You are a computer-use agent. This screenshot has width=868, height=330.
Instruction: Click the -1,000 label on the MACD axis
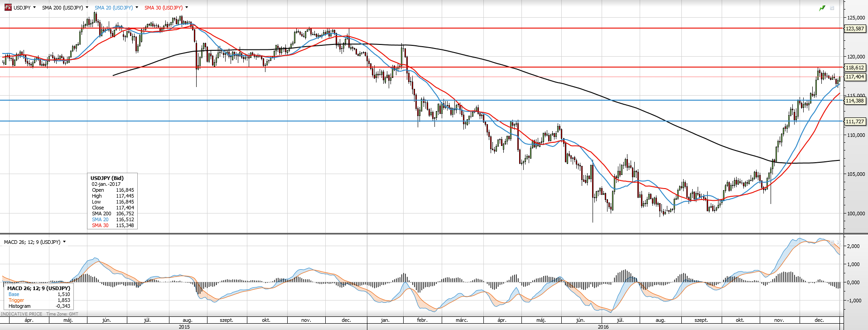(x=854, y=301)
